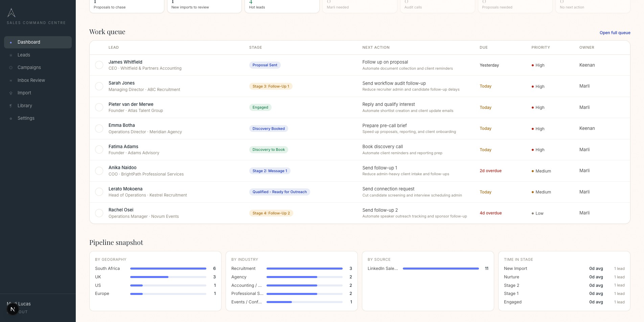Click '4d overdue' due value
The image size is (644, 322).
[491, 213]
